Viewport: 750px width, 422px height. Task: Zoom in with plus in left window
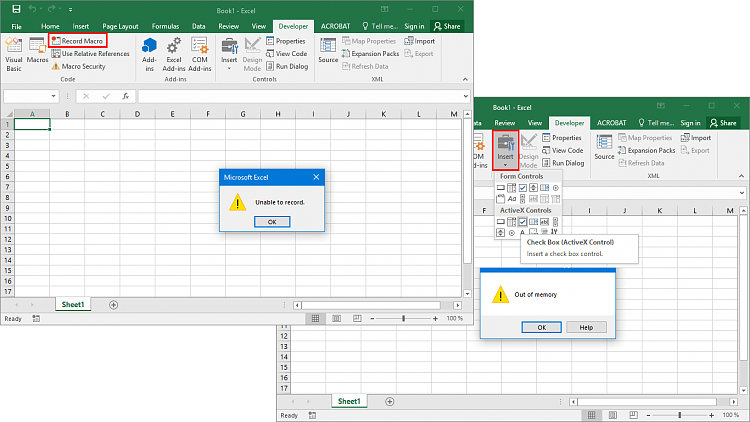[x=435, y=318]
